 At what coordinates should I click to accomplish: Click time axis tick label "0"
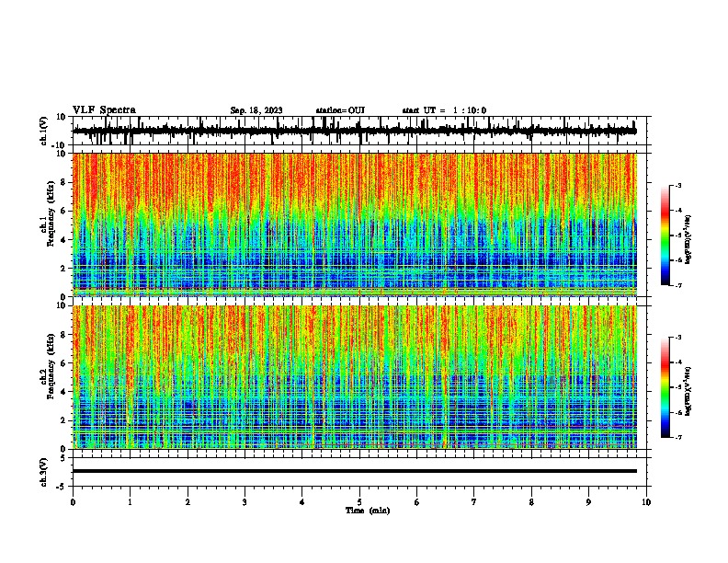click(73, 502)
